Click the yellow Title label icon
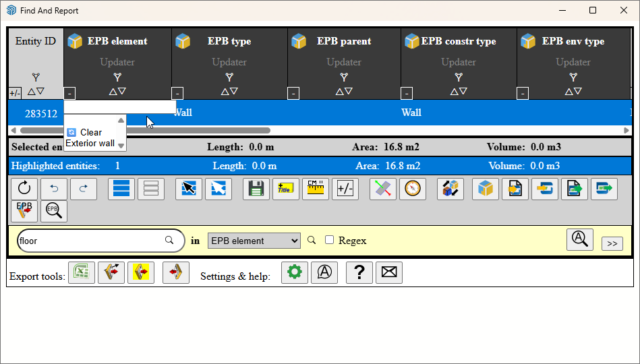Image resolution: width=640 pixels, height=364 pixels. (x=286, y=189)
